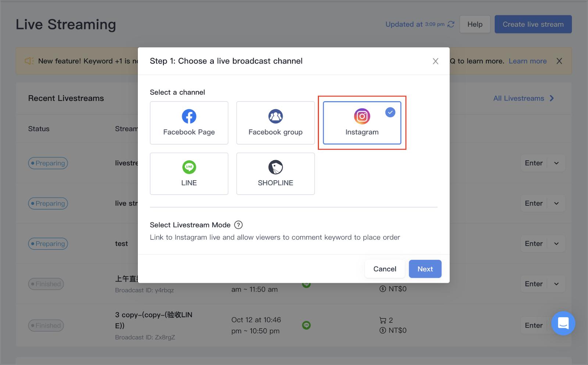Open the Help button

pos(475,24)
